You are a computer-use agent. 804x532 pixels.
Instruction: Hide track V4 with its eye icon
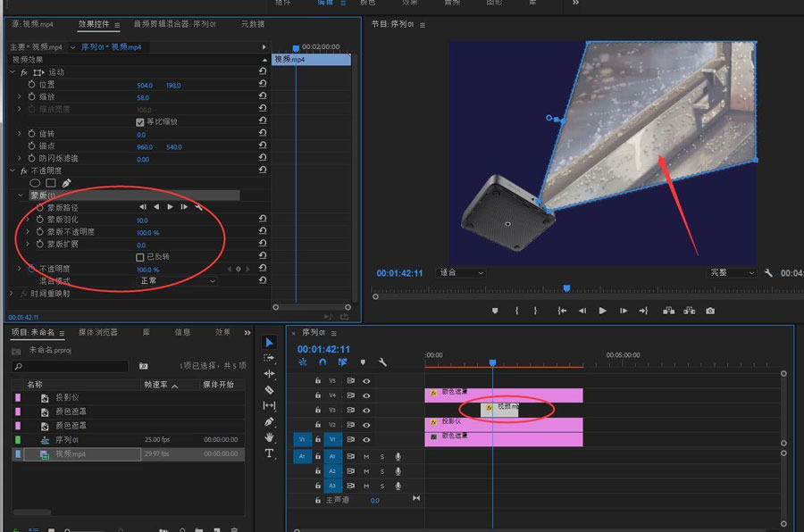click(366, 395)
